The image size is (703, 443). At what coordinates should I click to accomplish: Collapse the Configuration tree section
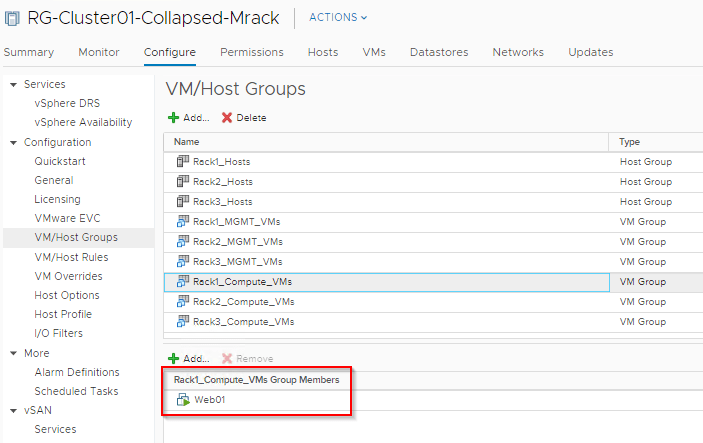[x=13, y=143]
